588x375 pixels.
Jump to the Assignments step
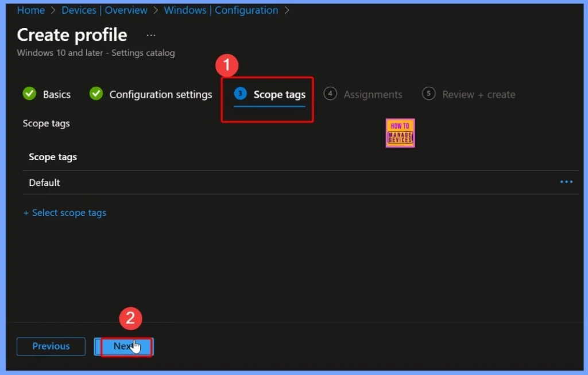coord(373,94)
